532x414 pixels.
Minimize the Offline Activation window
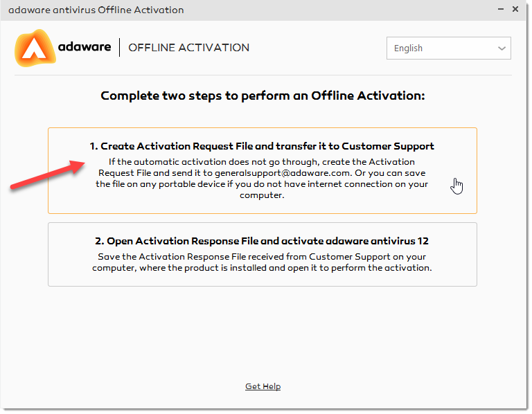[x=500, y=10]
